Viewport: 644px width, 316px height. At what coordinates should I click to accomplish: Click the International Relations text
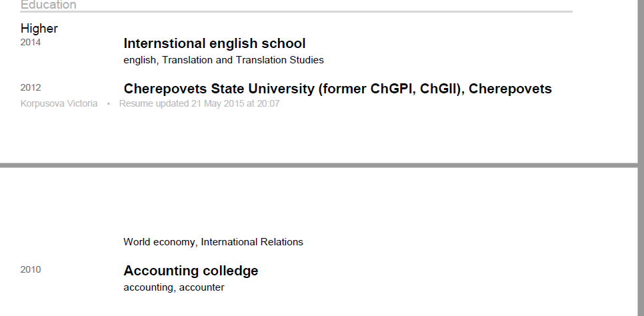pos(252,242)
